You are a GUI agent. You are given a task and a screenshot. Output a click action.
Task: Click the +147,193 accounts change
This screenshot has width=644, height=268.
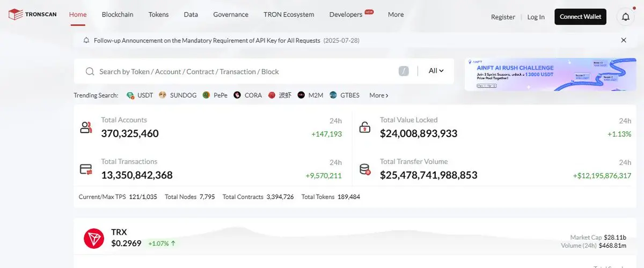tap(326, 134)
